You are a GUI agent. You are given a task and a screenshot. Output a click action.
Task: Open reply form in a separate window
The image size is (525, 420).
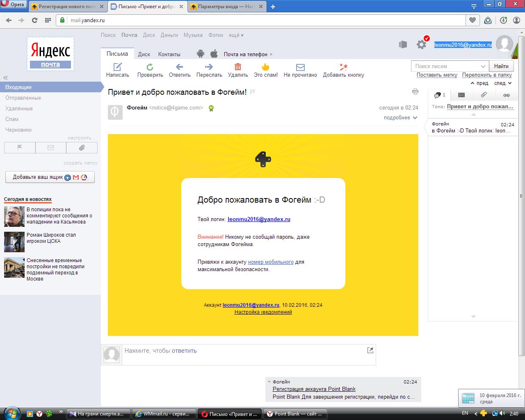tap(370, 350)
